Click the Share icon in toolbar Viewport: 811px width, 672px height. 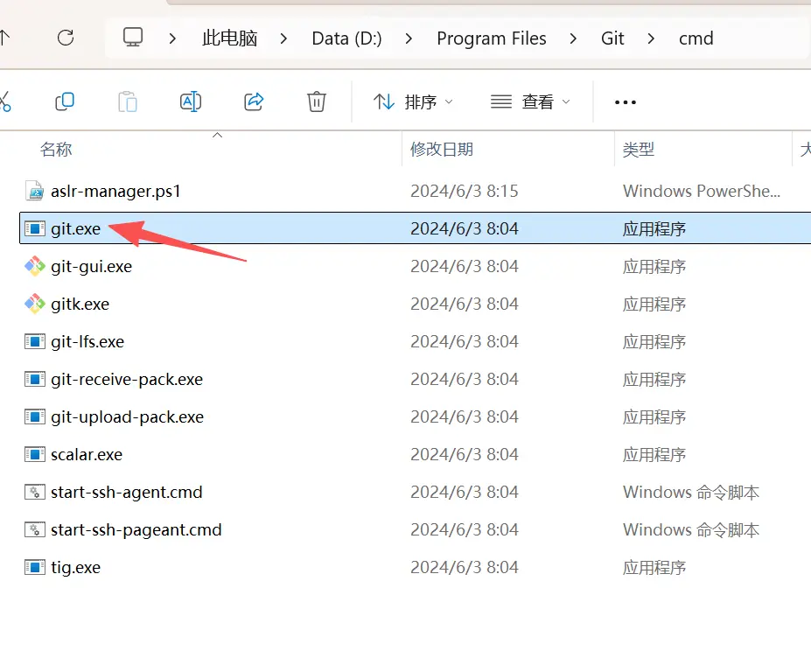(x=254, y=101)
